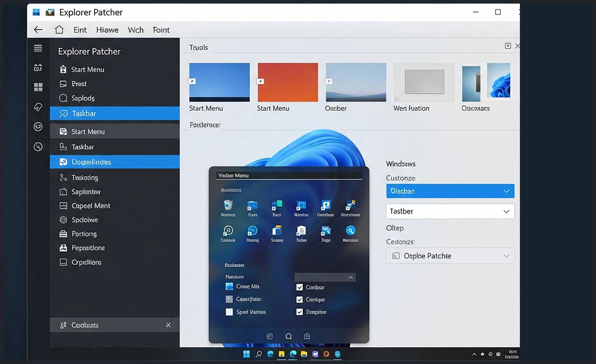Image resolution: width=596 pixels, height=364 pixels.
Task: Expand the Onplpe Patchte dropdown
Action: [x=450, y=256]
